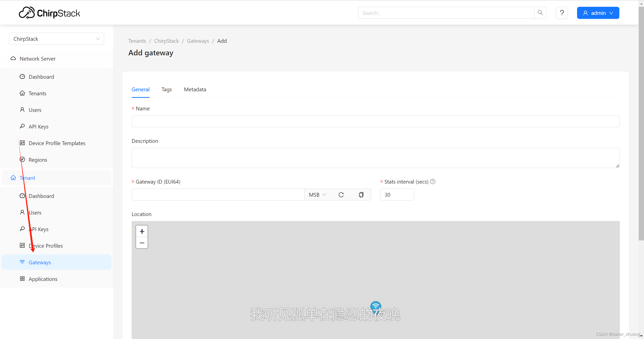Image resolution: width=644 pixels, height=339 pixels.
Task: Open the admin user dropdown
Action: pos(598,13)
